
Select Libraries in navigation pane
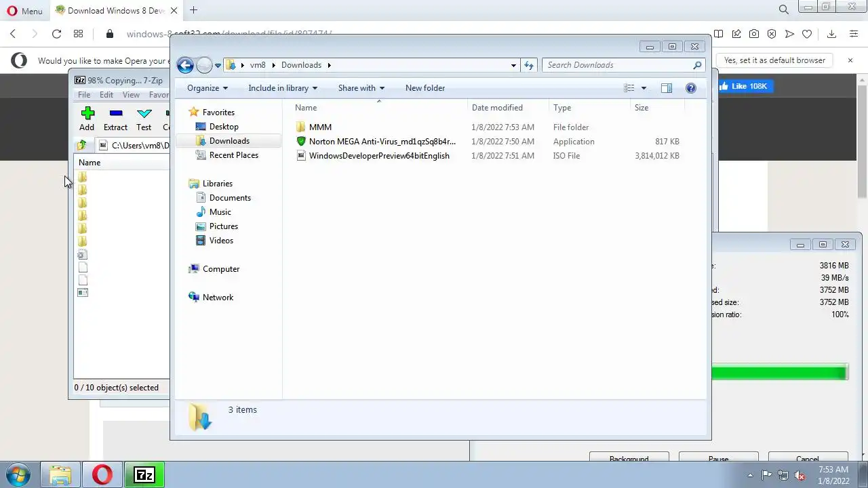point(218,184)
